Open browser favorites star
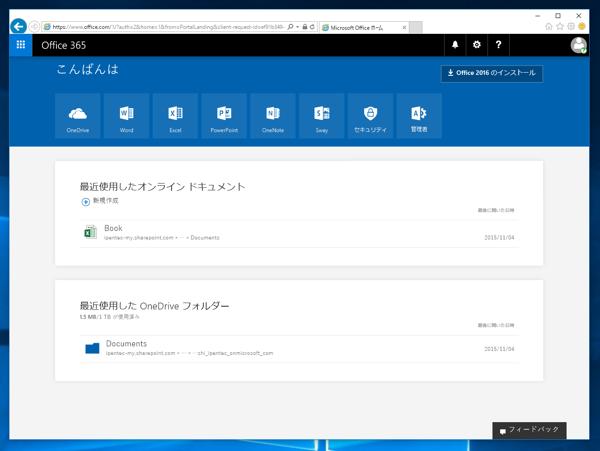This screenshot has height=451, width=600. (560, 26)
